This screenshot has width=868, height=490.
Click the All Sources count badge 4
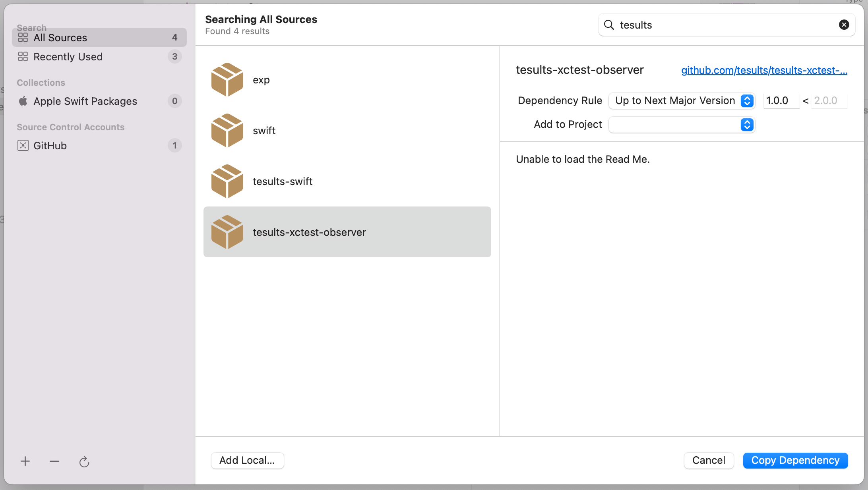click(174, 37)
